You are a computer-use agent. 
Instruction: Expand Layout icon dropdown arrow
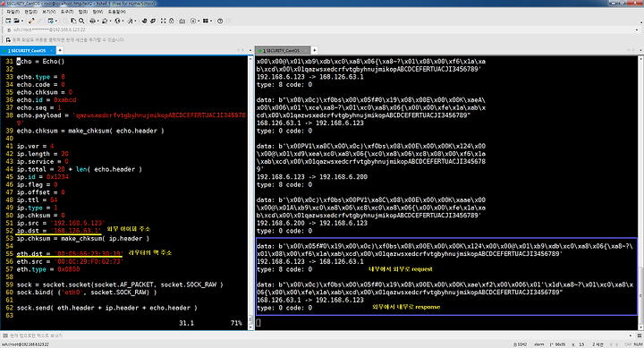click(x=211, y=21)
